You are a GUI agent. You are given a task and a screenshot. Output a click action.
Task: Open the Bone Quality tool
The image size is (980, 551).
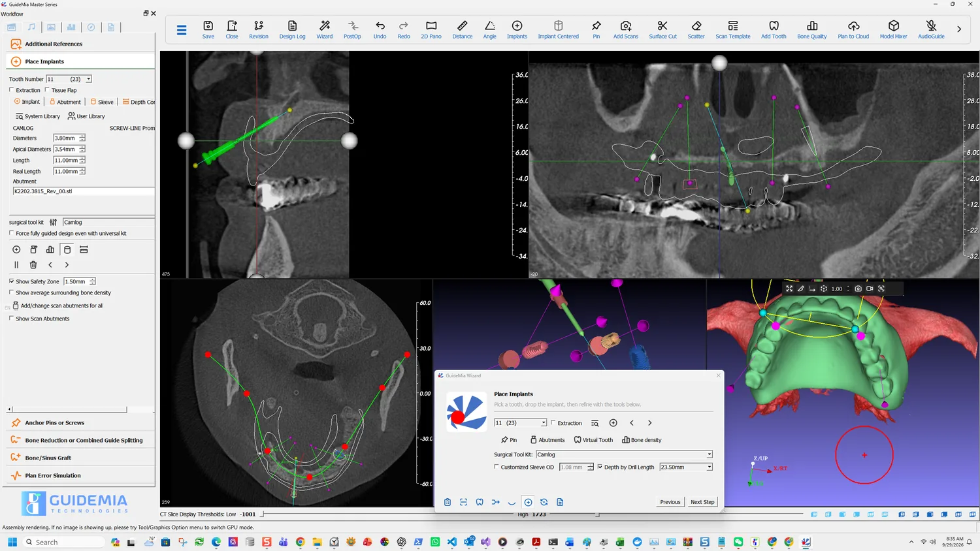(x=812, y=29)
